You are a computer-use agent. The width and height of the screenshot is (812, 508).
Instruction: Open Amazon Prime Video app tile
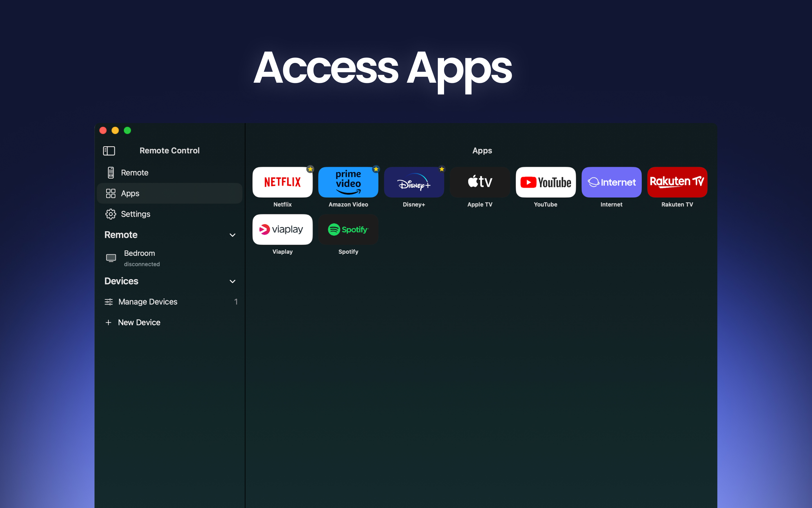[348, 182]
